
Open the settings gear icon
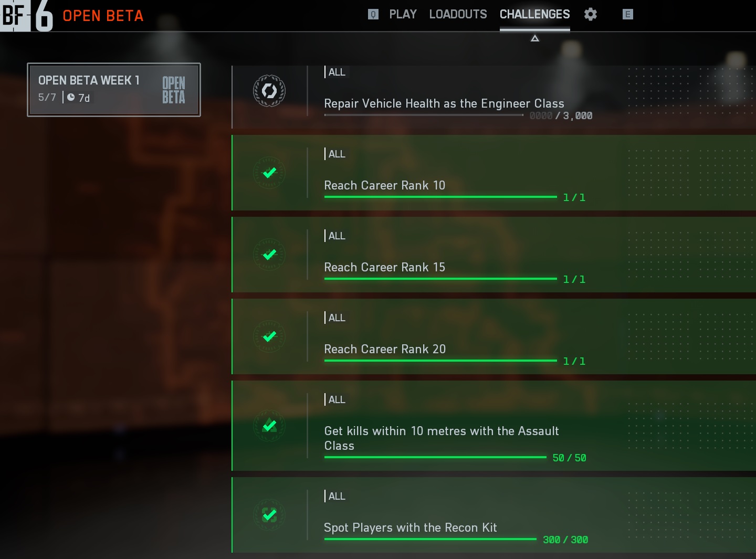591,14
